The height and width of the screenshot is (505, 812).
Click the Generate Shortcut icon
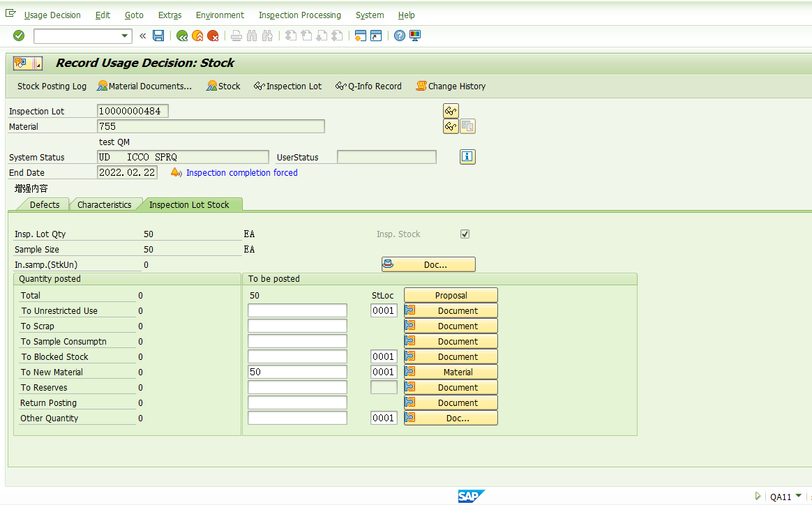coord(376,36)
